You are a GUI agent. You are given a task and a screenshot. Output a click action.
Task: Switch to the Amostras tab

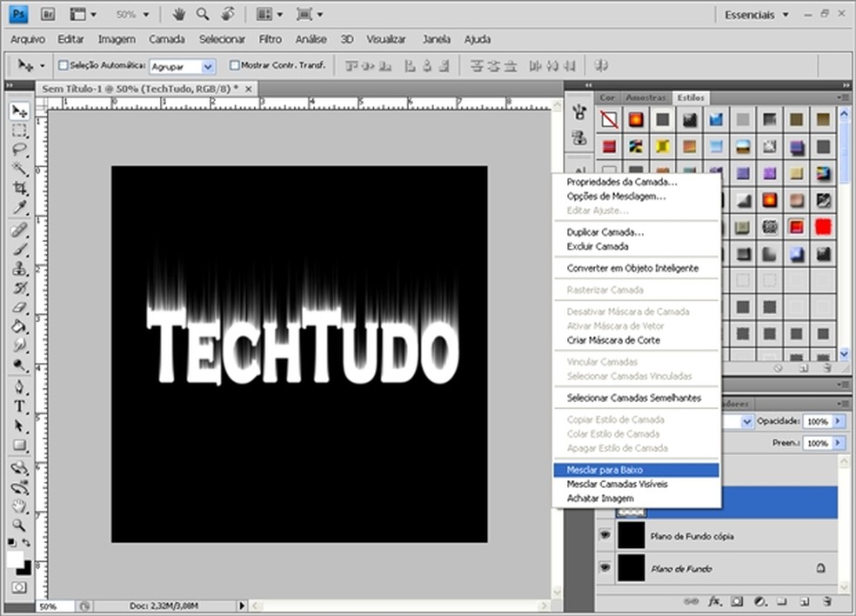[x=645, y=97]
